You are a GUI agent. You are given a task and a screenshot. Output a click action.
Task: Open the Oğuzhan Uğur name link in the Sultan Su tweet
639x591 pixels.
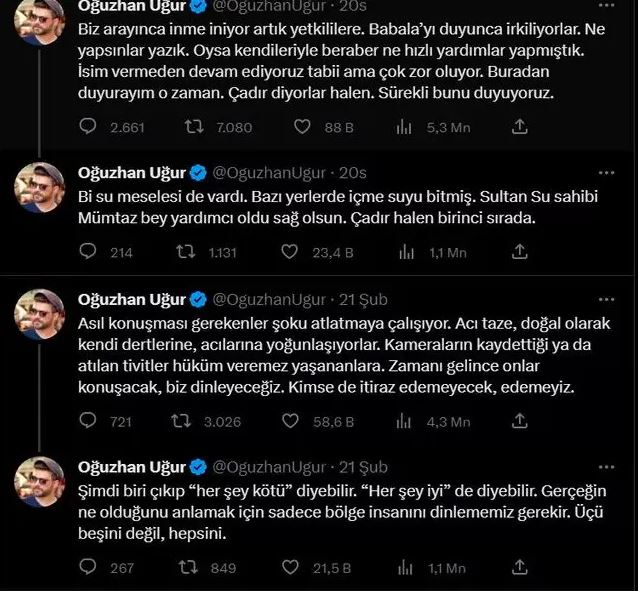pyautogui.click(x=132, y=173)
